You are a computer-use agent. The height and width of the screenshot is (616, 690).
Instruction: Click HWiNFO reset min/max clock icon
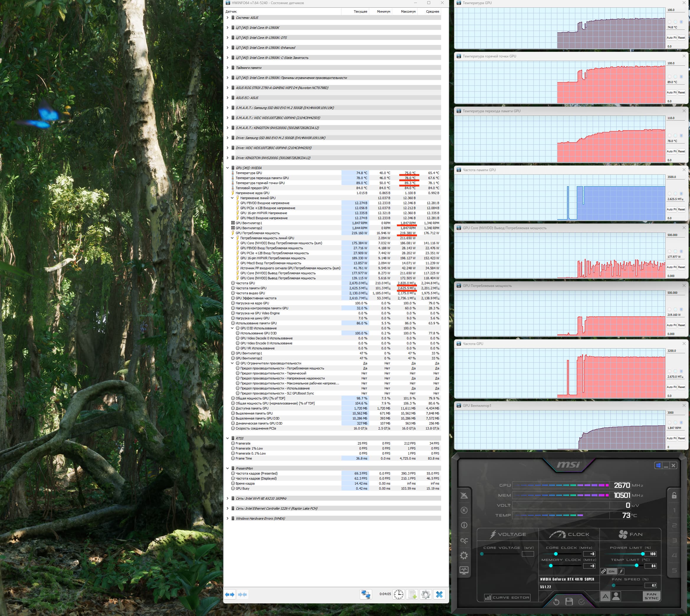(x=399, y=594)
